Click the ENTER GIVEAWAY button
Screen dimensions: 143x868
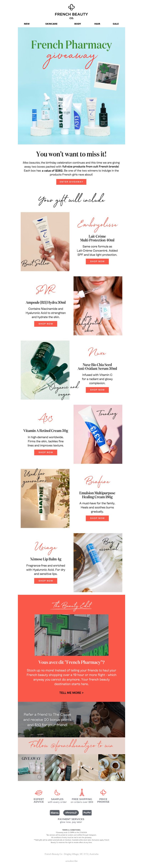coord(71,182)
